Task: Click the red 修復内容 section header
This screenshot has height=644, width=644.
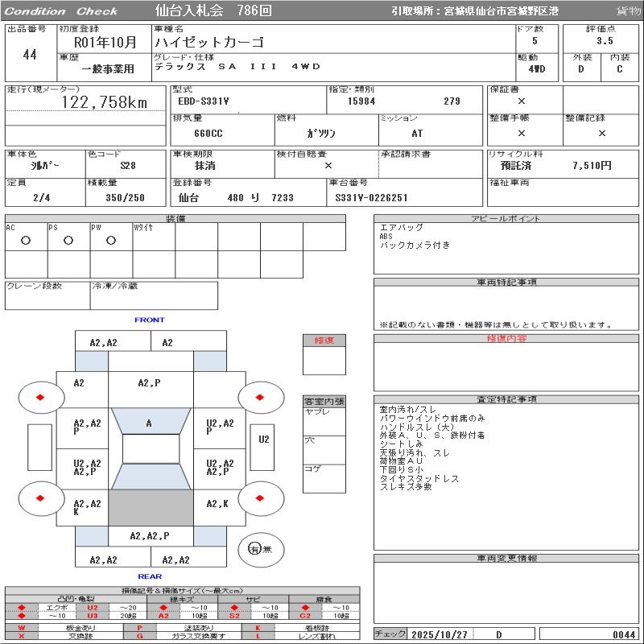Action: click(506, 339)
